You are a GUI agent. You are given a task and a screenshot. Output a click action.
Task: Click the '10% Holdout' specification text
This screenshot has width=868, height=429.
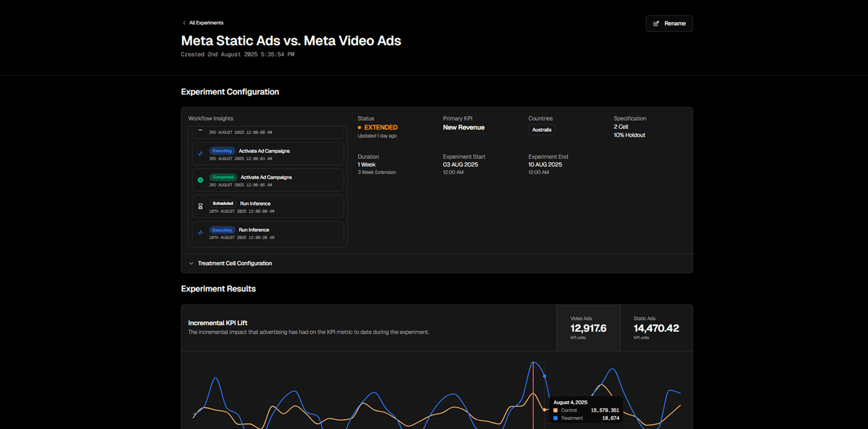click(629, 135)
